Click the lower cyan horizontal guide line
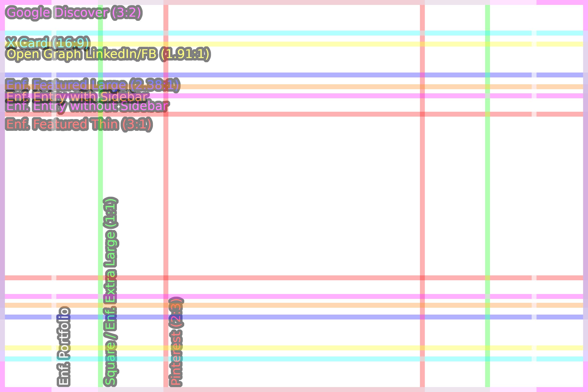The width and height of the screenshot is (588, 392). point(300,359)
